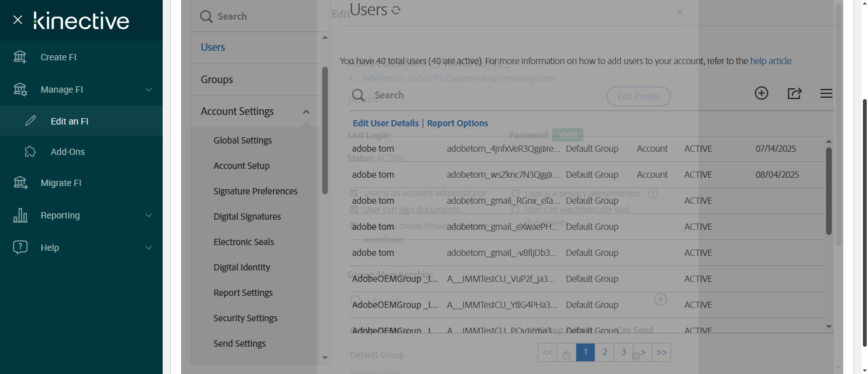Refresh the Users list

(x=397, y=10)
